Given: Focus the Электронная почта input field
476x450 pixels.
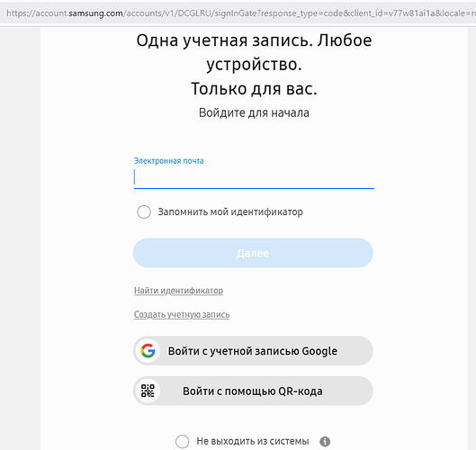Looking at the screenshot, I should (x=254, y=177).
